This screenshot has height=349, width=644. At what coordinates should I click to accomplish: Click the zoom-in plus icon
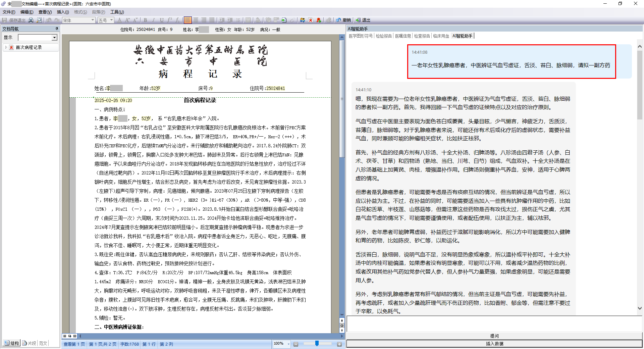tap(339, 344)
